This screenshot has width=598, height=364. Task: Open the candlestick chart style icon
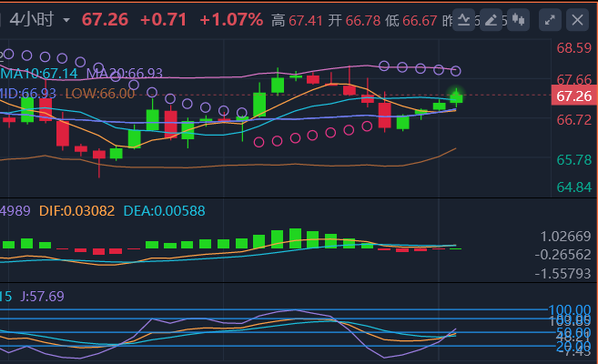(x=518, y=19)
